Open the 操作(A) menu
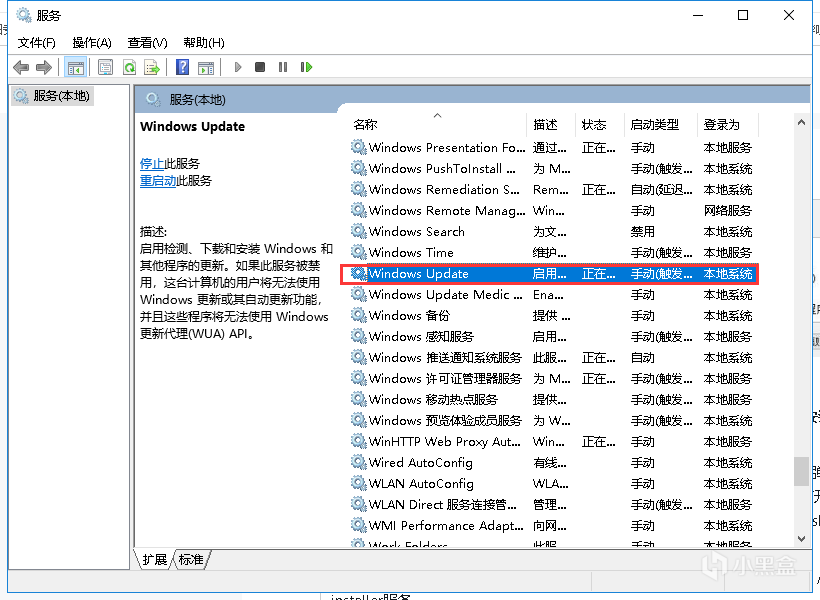The width and height of the screenshot is (820, 600). point(92,43)
